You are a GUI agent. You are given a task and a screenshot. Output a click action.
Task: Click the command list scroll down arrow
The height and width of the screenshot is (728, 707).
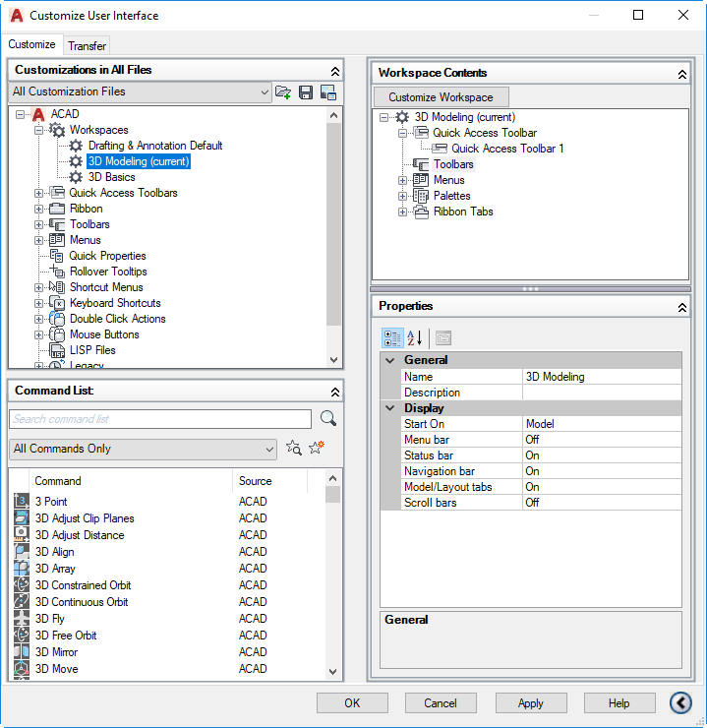pyautogui.click(x=332, y=671)
